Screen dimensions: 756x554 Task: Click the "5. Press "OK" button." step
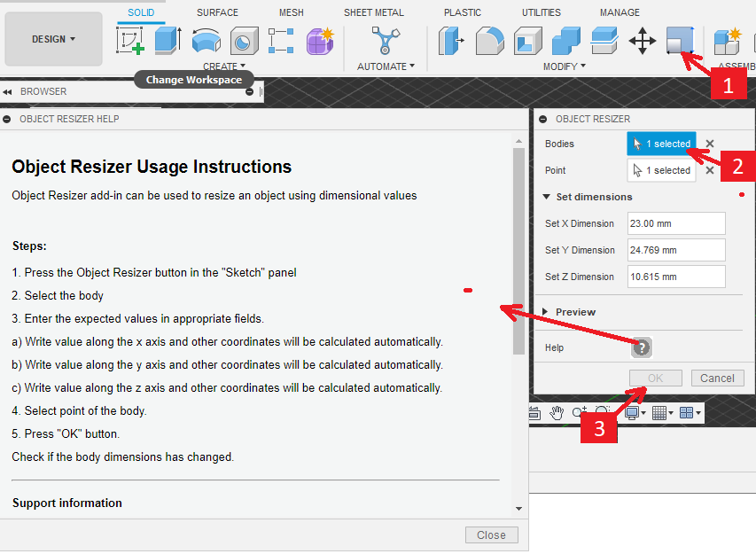coord(66,434)
